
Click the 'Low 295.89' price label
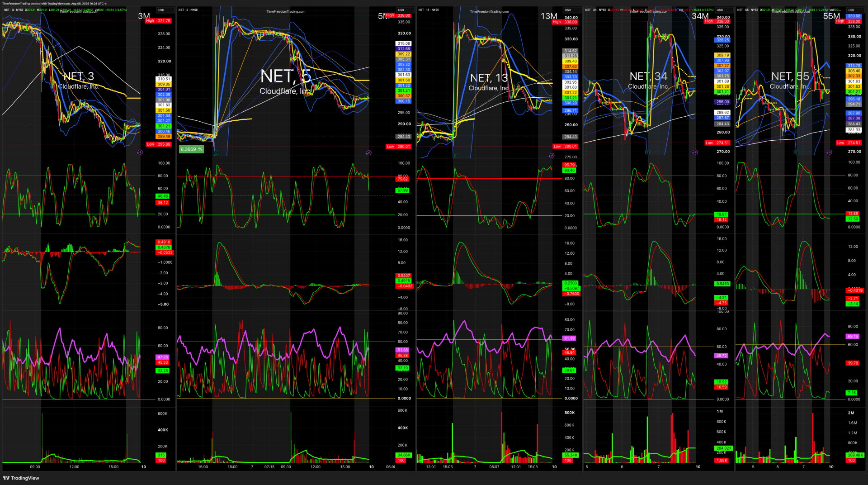158,144
